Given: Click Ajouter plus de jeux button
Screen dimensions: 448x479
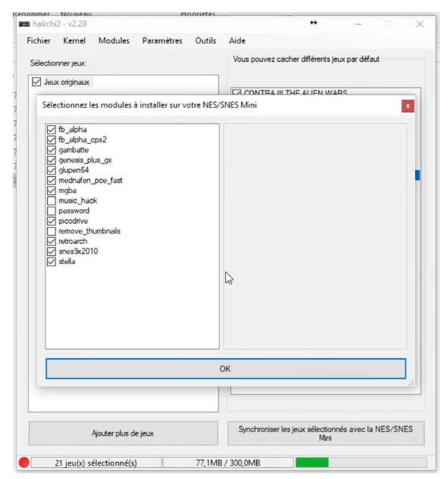Looking at the screenshot, I should (x=123, y=433).
